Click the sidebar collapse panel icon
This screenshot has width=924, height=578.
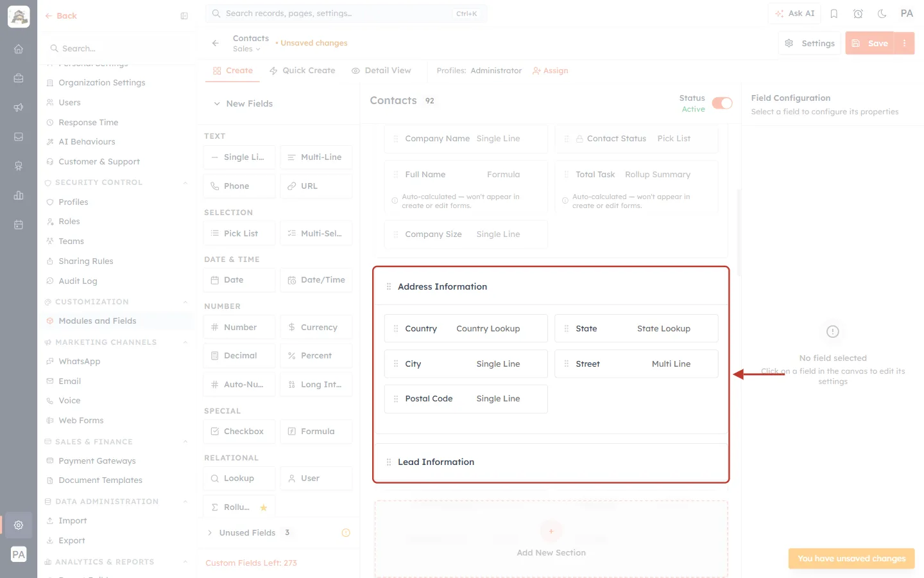(184, 16)
